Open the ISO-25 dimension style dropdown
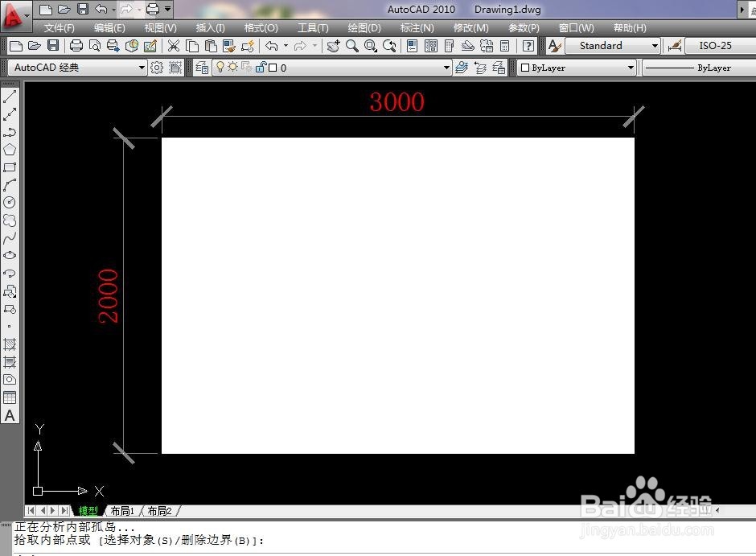The height and width of the screenshot is (556, 756). (721, 46)
